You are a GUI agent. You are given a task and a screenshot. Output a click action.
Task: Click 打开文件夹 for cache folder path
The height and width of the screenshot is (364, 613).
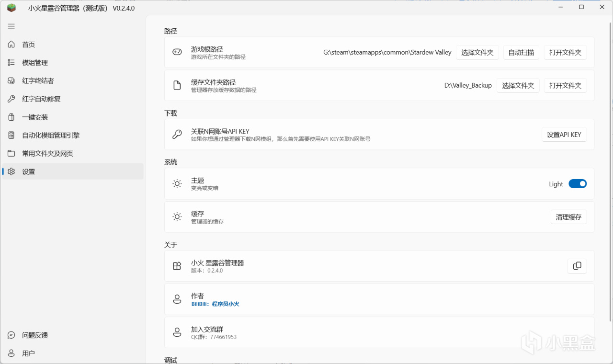click(x=566, y=86)
